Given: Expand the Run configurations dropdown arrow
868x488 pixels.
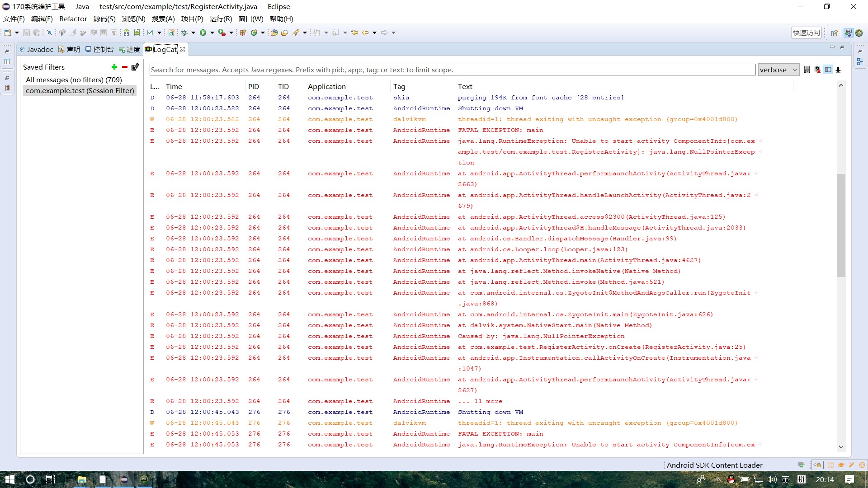Looking at the screenshot, I should [212, 33].
